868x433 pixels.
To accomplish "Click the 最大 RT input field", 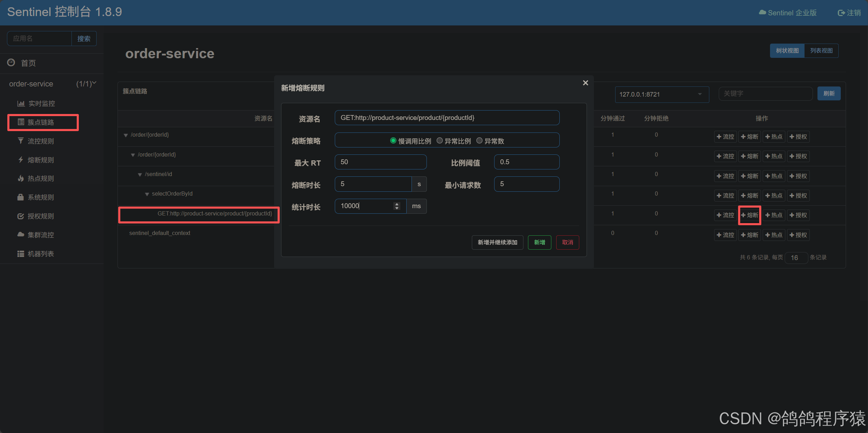I will pos(380,162).
